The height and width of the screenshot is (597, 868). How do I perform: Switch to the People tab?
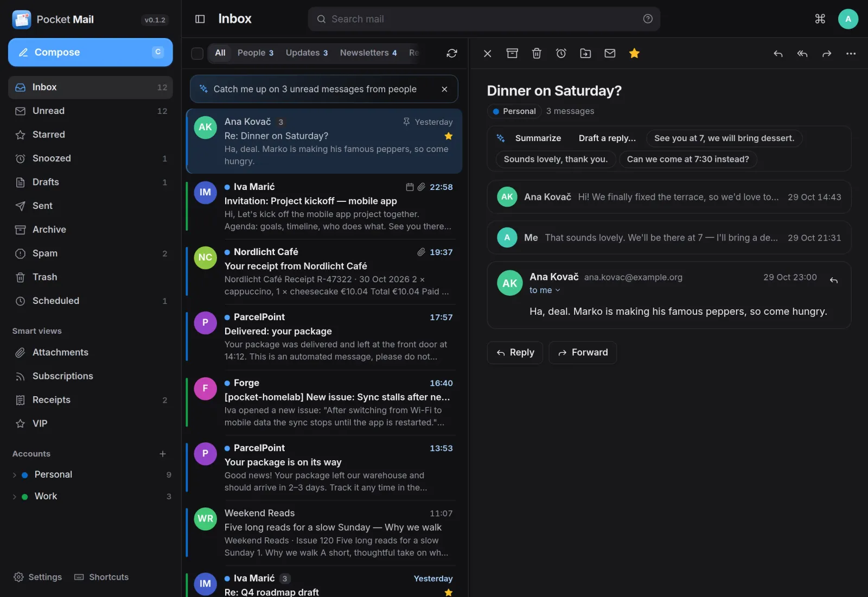[256, 53]
